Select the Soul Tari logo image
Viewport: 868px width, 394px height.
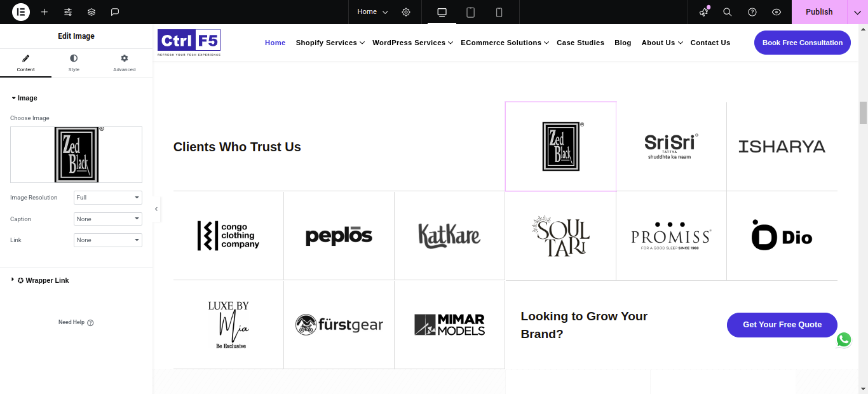point(560,236)
